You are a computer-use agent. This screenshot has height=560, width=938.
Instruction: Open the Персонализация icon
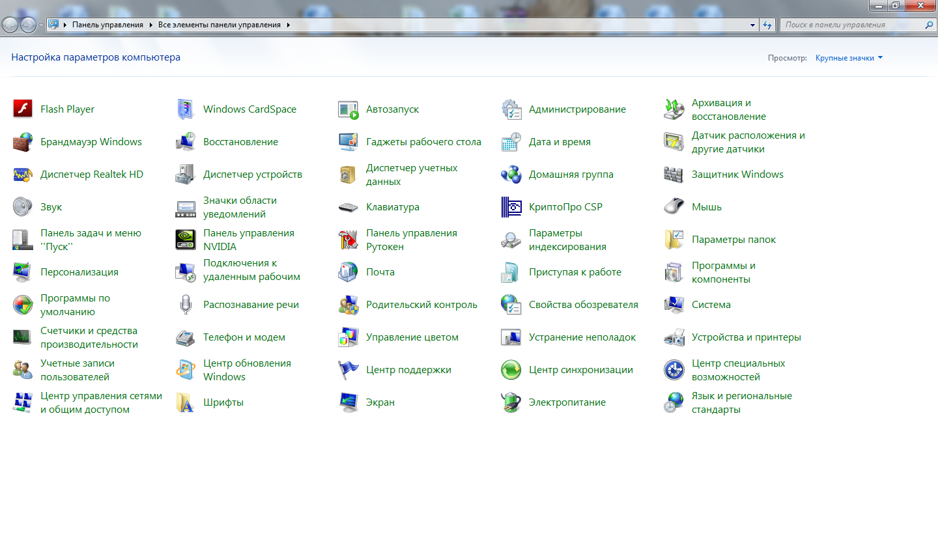tap(23, 272)
